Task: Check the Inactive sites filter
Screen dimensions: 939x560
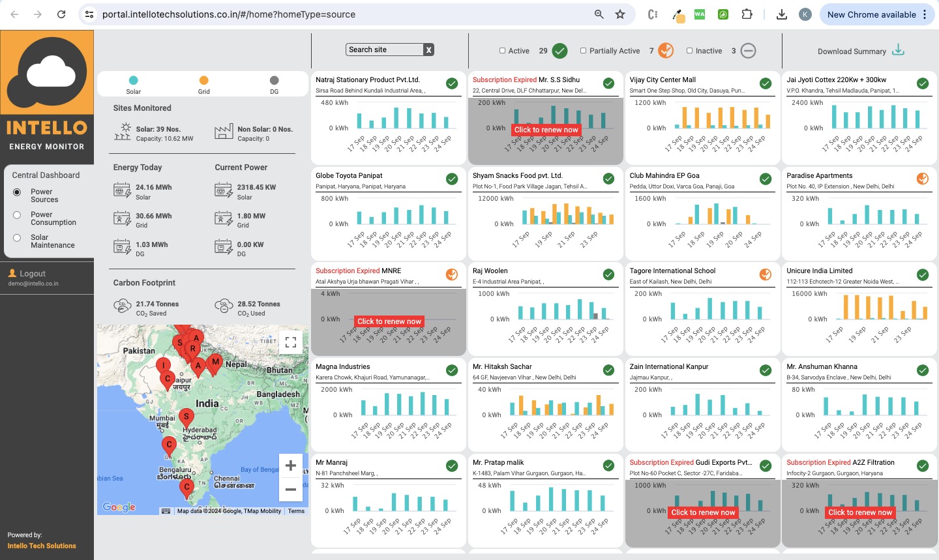Action: coord(689,50)
